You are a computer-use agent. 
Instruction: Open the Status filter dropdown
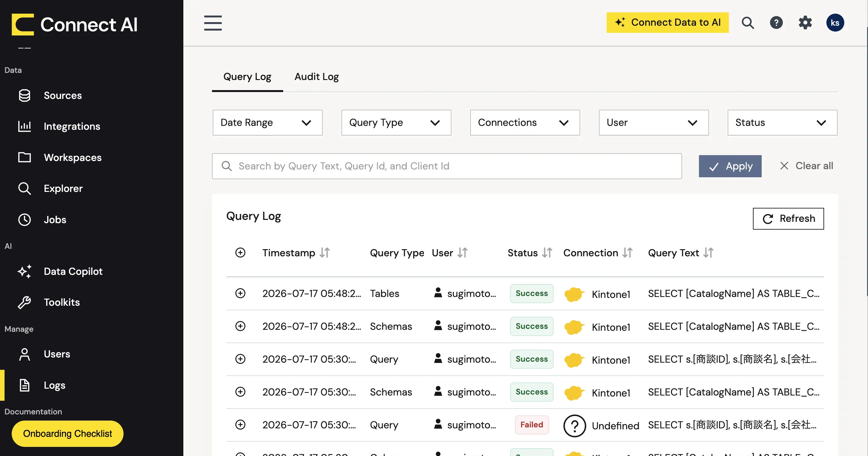[x=783, y=122]
